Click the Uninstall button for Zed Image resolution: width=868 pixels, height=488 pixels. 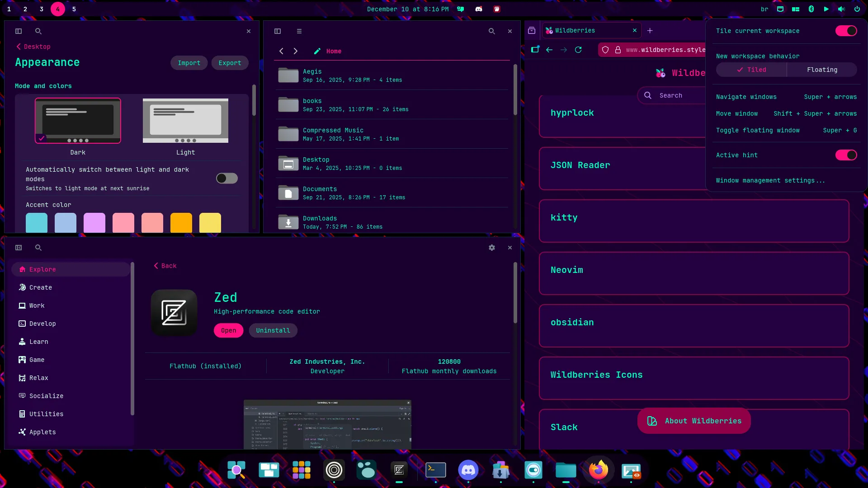click(x=273, y=330)
